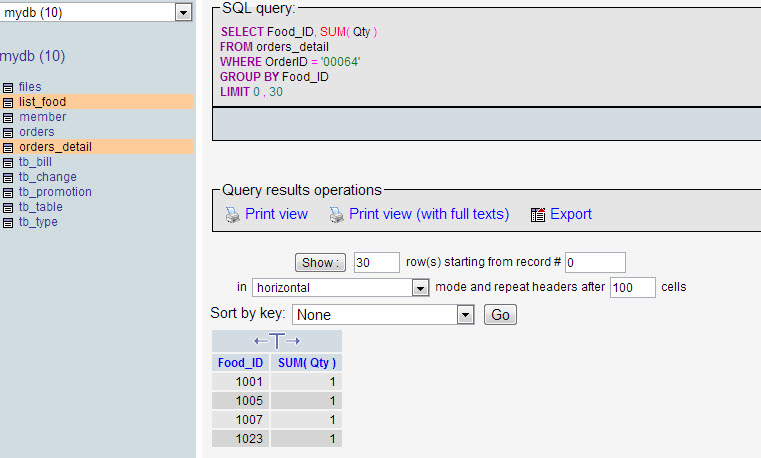761x458 pixels.
Task: Focus the rows count field showing 30
Action: pos(377,262)
